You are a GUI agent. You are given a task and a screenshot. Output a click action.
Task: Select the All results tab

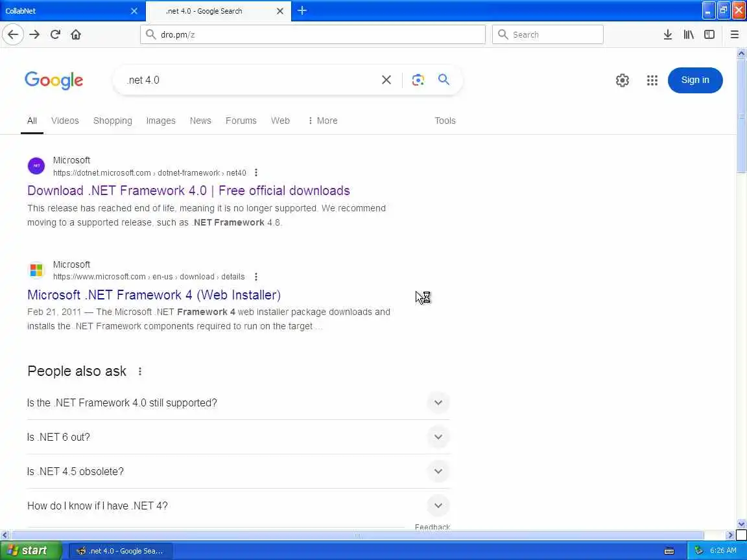[x=32, y=121]
